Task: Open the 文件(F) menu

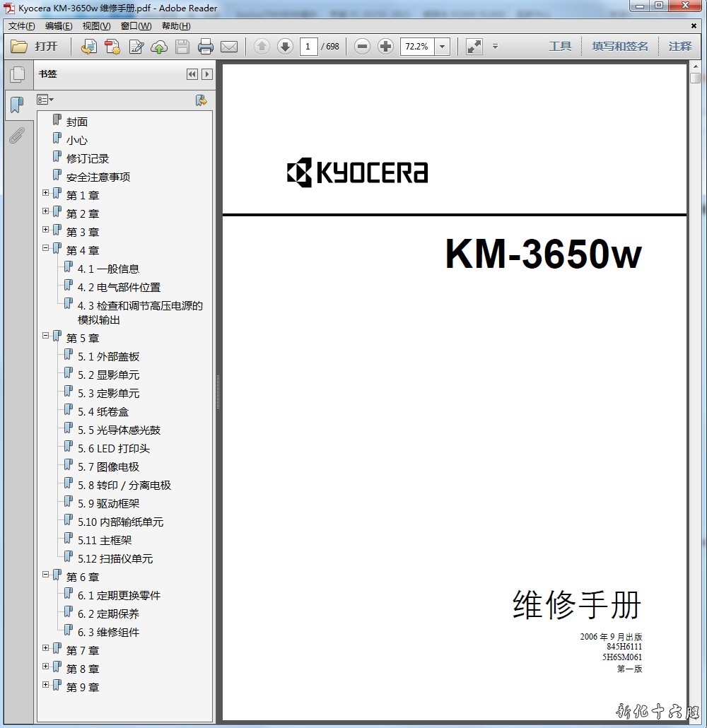Action: pyautogui.click(x=21, y=26)
